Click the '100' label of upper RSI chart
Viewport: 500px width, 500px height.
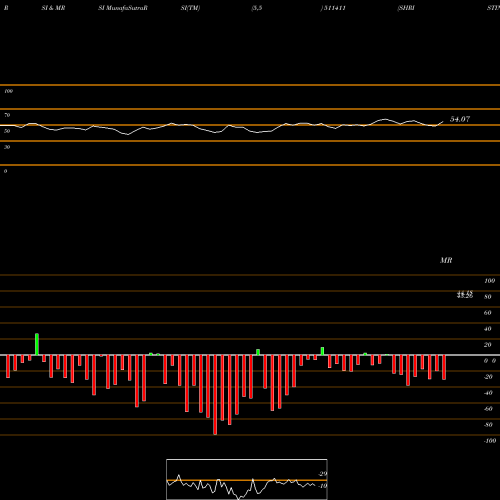tap(8, 91)
